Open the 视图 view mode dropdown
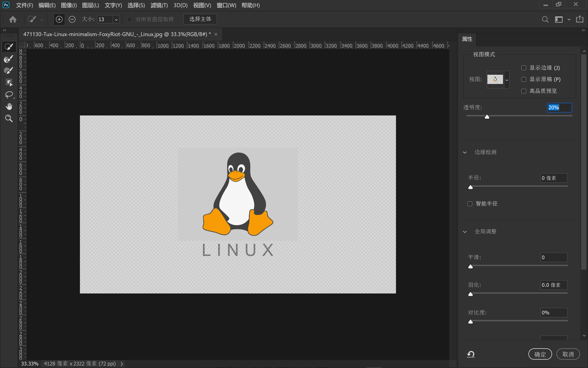 tap(507, 80)
